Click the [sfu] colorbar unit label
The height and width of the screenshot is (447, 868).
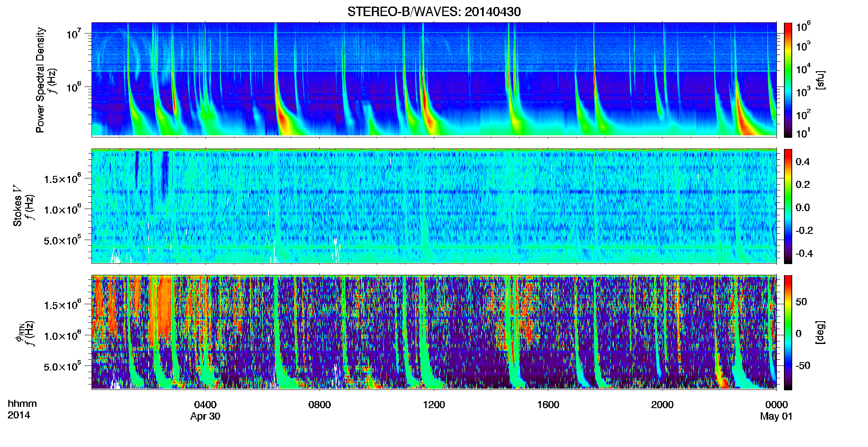click(x=820, y=80)
